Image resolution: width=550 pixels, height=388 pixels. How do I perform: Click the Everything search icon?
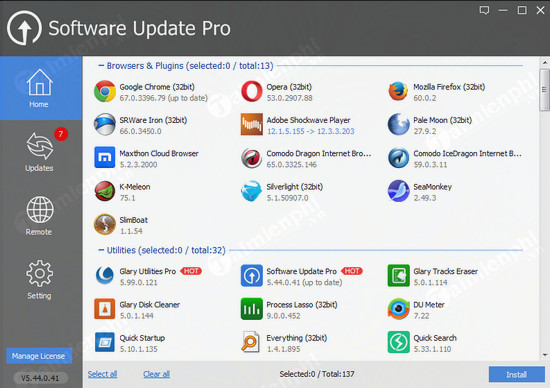pyautogui.click(x=250, y=342)
